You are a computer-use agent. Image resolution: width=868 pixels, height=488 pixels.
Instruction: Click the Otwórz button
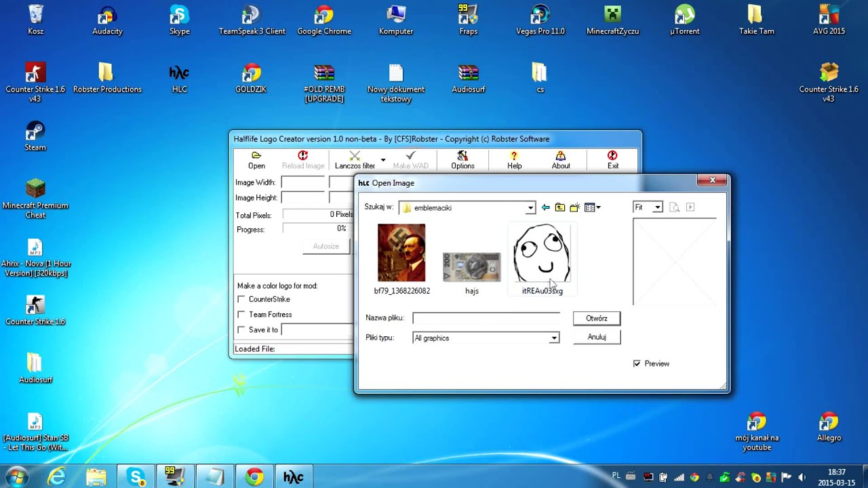click(x=597, y=318)
